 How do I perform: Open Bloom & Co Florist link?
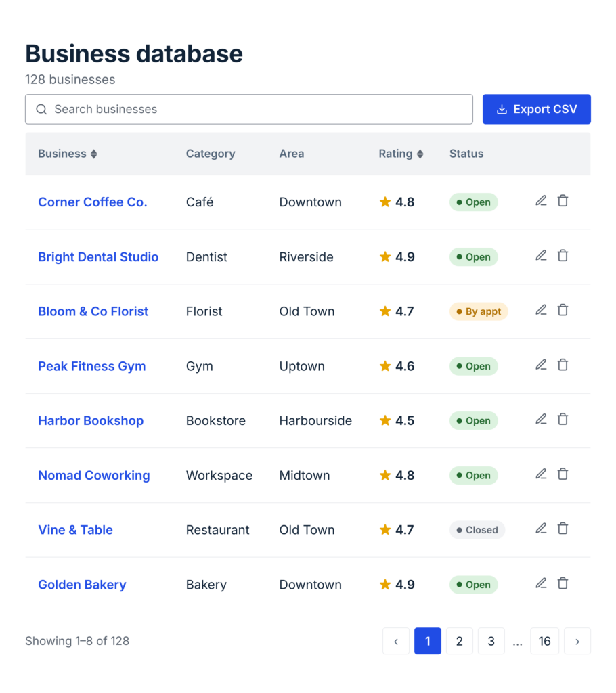[93, 311]
